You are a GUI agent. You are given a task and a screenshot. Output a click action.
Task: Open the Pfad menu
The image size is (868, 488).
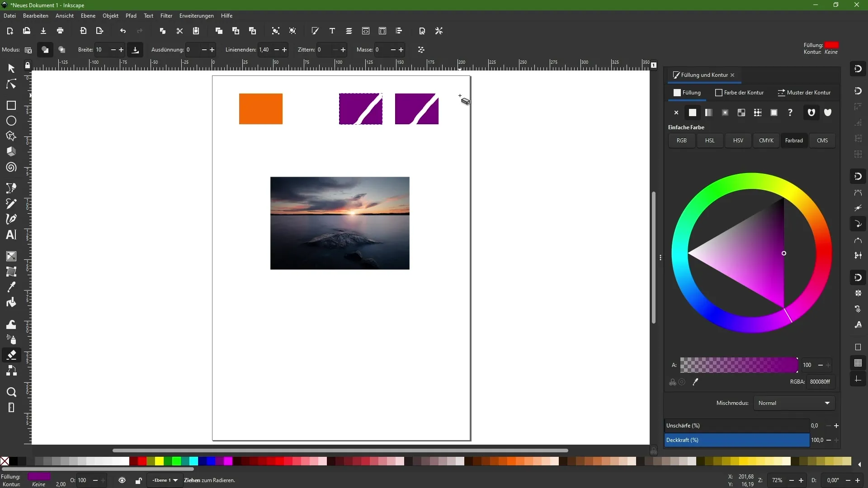[131, 16]
